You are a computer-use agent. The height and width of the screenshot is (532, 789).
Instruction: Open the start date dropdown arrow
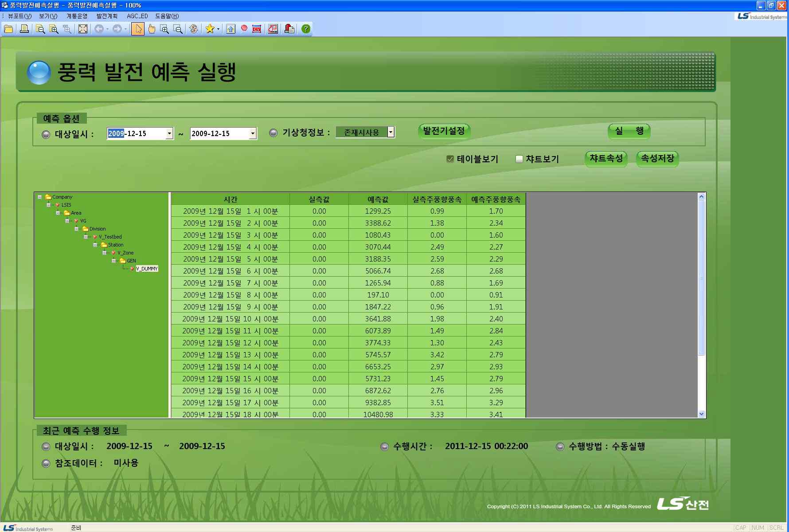169,133
